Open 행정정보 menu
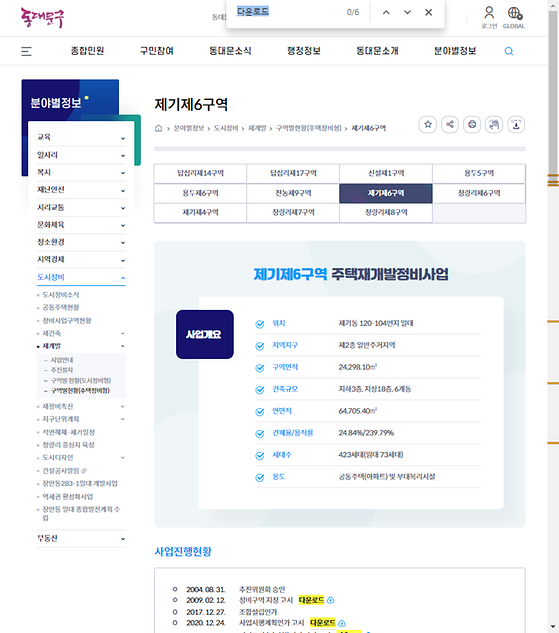This screenshot has height=633, width=559. pyautogui.click(x=304, y=51)
